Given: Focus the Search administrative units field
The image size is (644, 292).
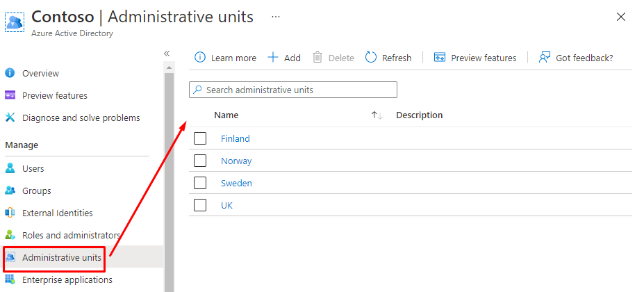Looking at the screenshot, I should tap(299, 90).
